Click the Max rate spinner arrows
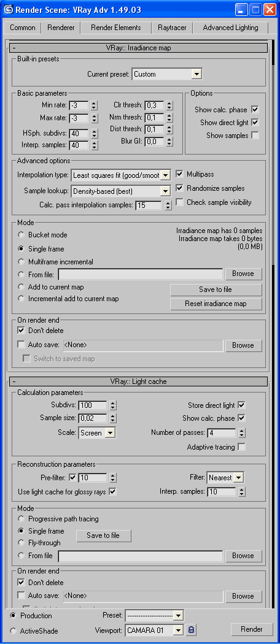 pyautogui.click(x=95, y=118)
